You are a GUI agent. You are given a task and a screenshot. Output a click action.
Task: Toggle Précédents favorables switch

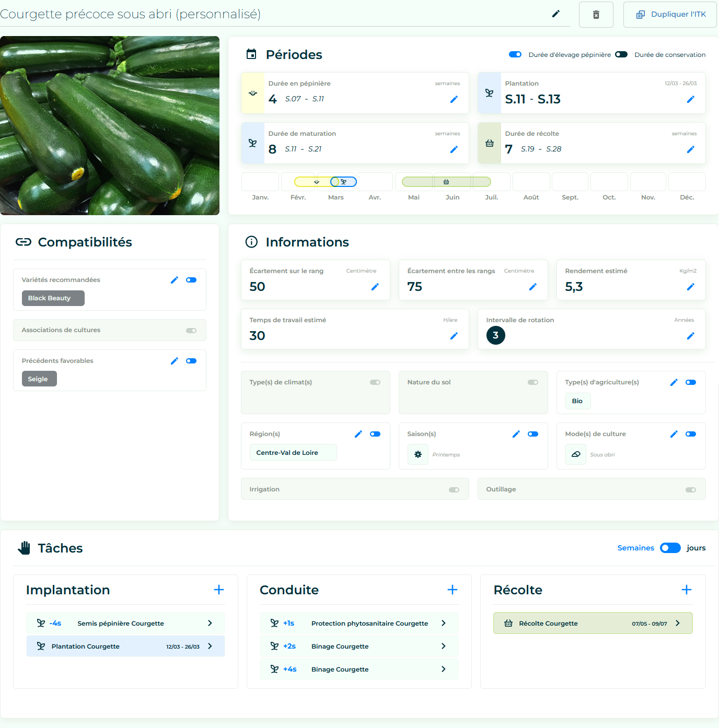(x=191, y=361)
